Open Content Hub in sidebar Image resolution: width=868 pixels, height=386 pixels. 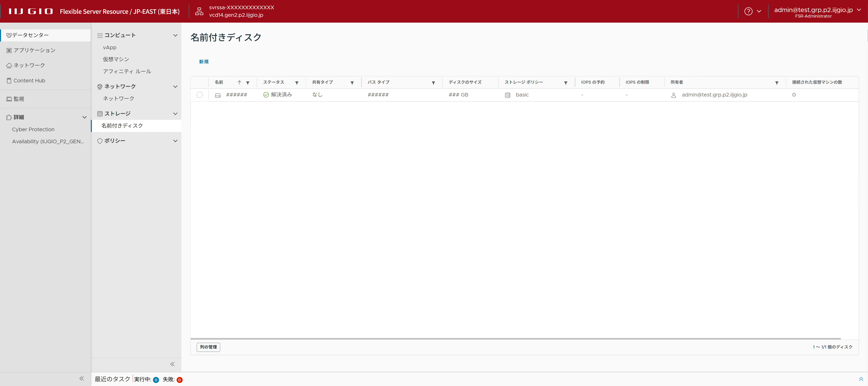(29, 81)
